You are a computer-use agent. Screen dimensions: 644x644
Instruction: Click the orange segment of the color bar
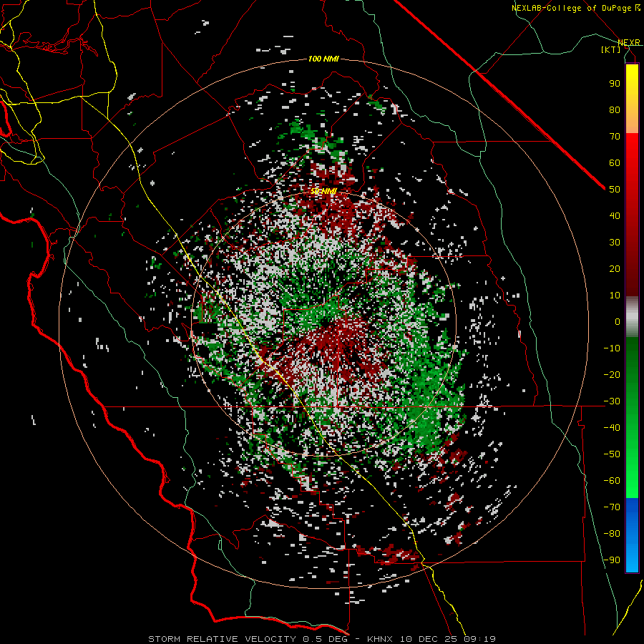tap(632, 119)
